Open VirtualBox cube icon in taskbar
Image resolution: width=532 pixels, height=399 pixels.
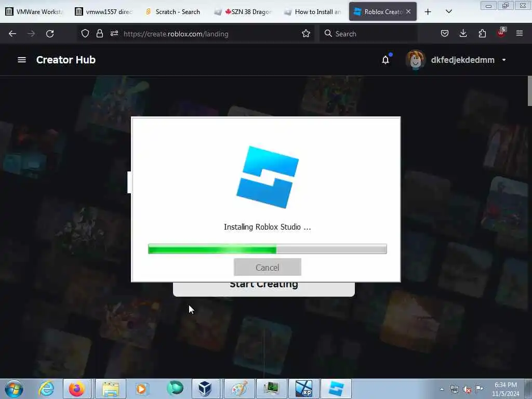pyautogui.click(x=205, y=389)
